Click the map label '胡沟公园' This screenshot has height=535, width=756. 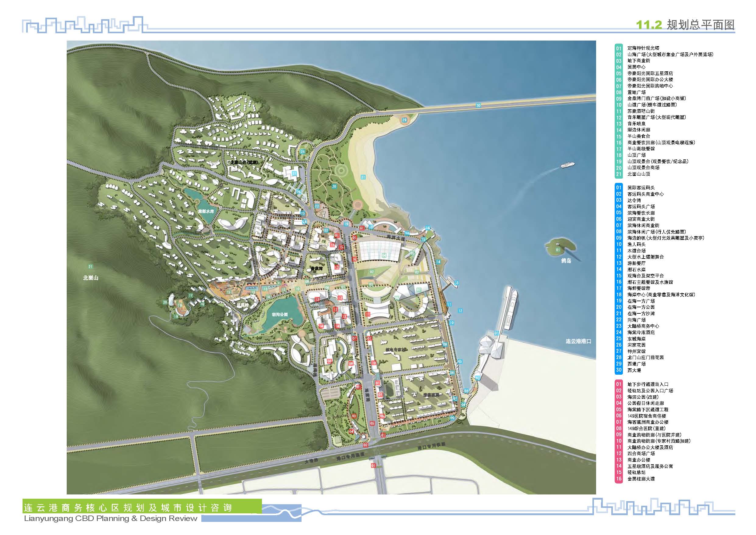pos(280,315)
